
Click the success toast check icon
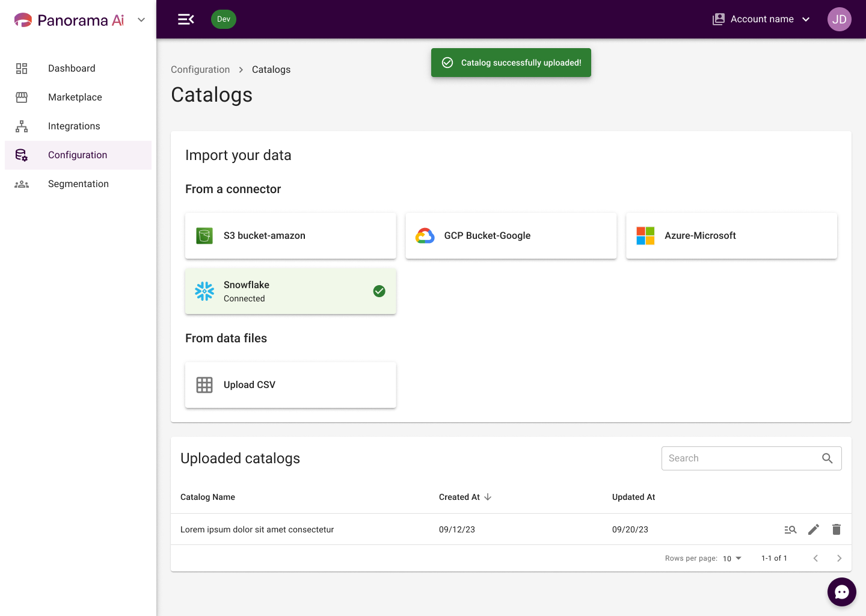coord(447,63)
